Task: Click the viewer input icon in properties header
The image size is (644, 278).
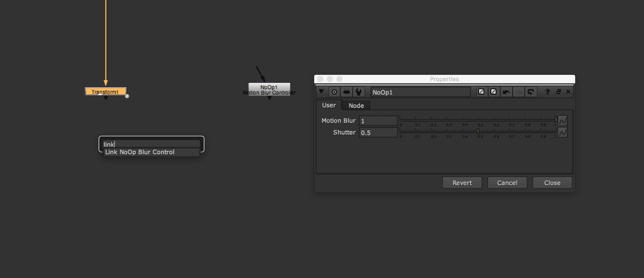Action: 346,92
